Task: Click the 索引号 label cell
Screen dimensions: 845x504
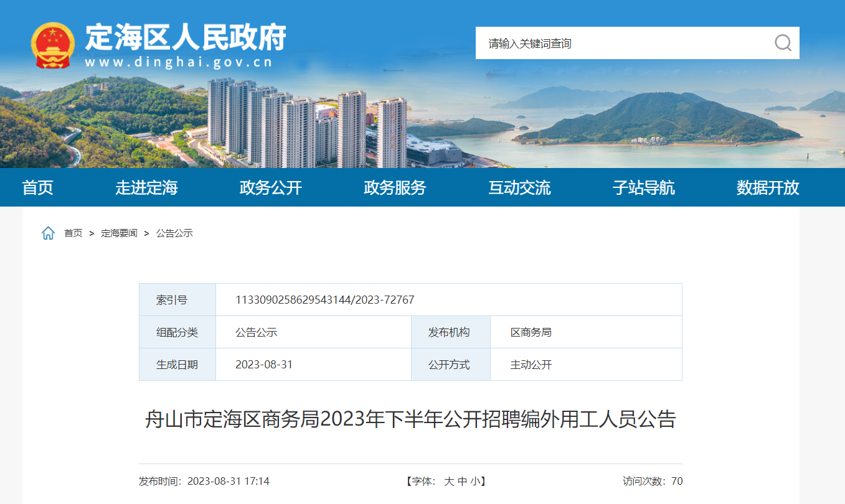Action: [177, 300]
